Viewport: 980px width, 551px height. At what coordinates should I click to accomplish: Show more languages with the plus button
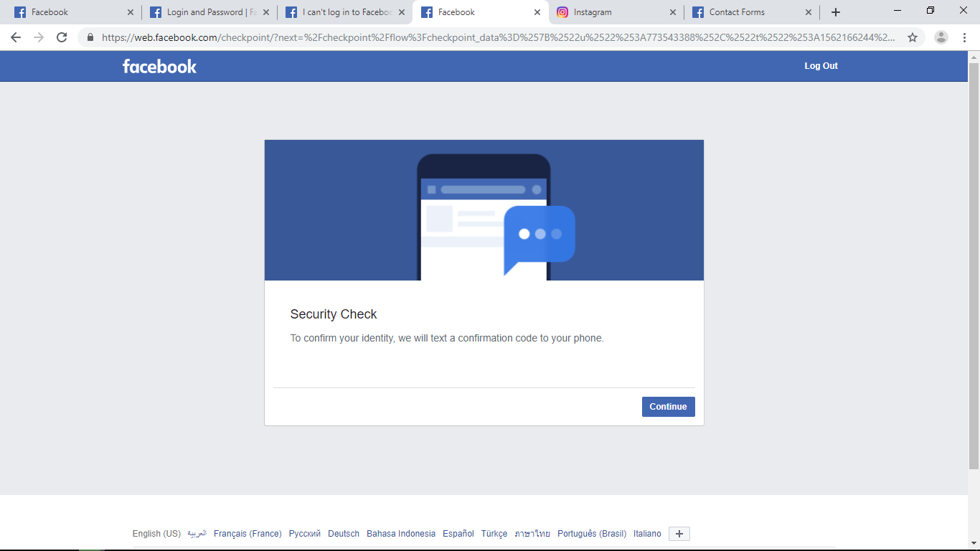(679, 534)
